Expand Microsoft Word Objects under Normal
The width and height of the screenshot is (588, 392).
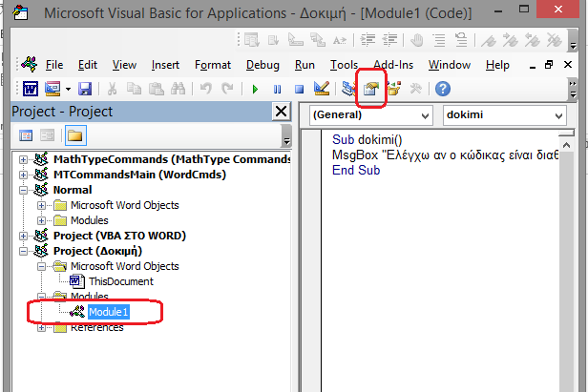click(42, 205)
